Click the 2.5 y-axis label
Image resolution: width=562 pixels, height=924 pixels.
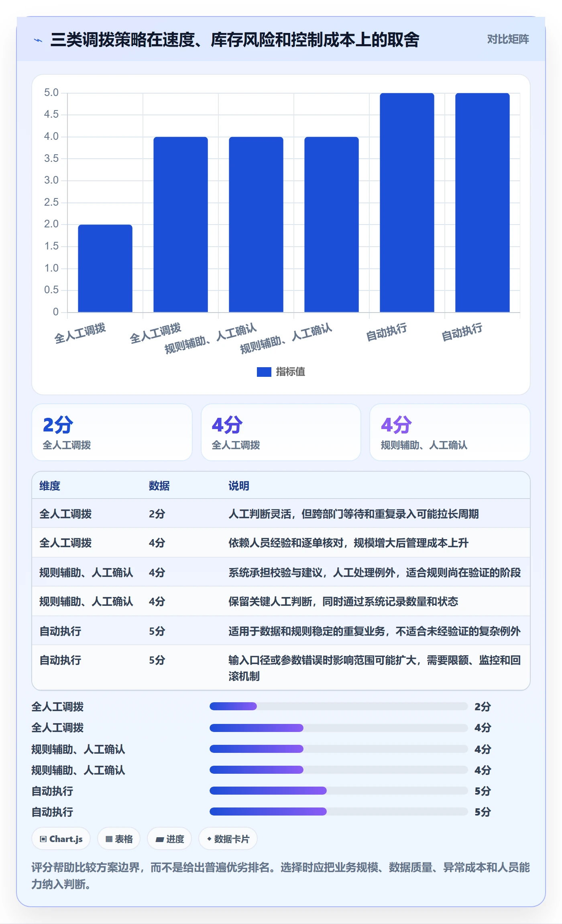click(x=51, y=202)
